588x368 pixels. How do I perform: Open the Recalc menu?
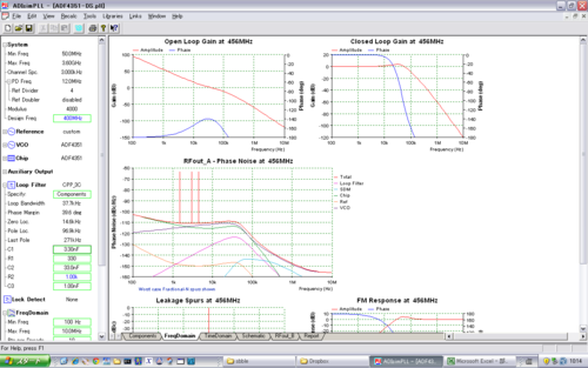coord(69,16)
